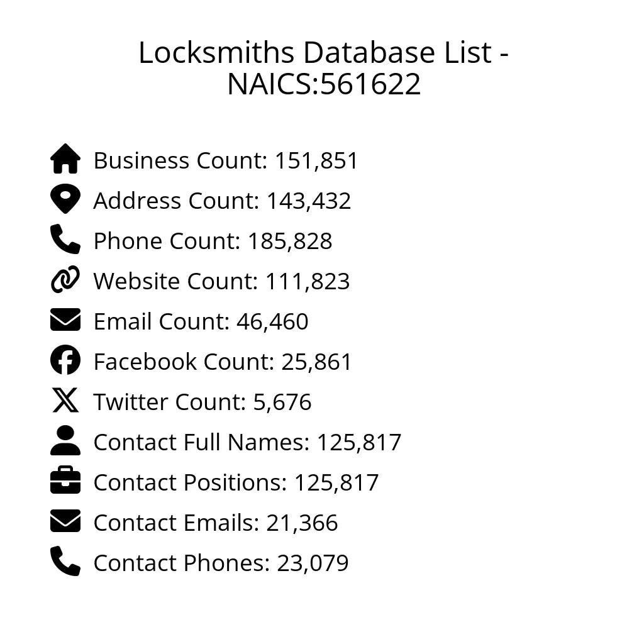Click the briefcase icon beside Contact Positions
Image resolution: width=644 pixels, height=644 pixels.
[x=65, y=481]
